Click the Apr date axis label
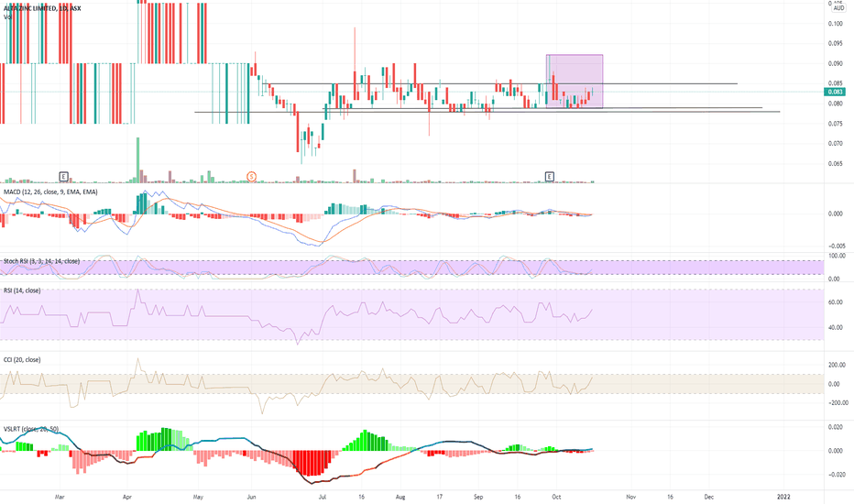Image resolution: width=854 pixels, height=504 pixels. [x=126, y=497]
